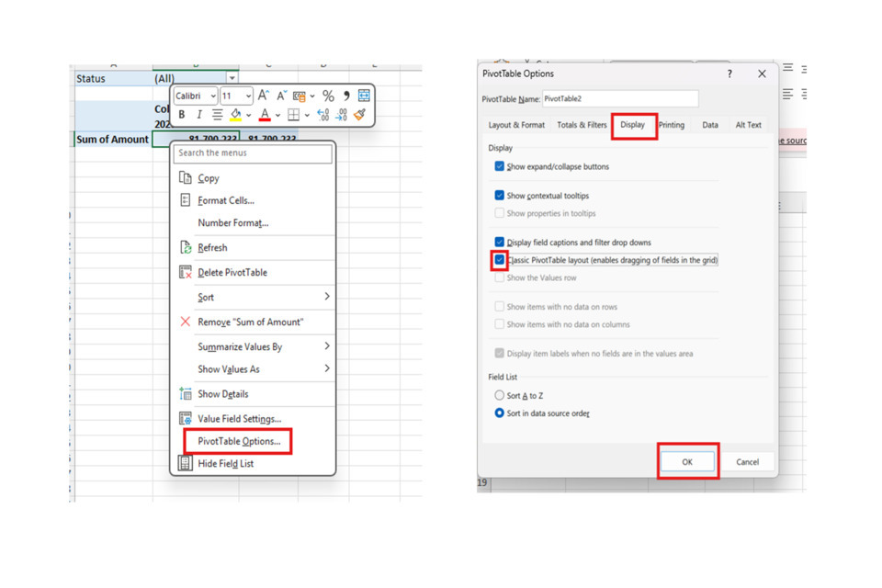The width and height of the screenshot is (882, 588).
Task: Click the Cancel button
Action: [747, 462]
